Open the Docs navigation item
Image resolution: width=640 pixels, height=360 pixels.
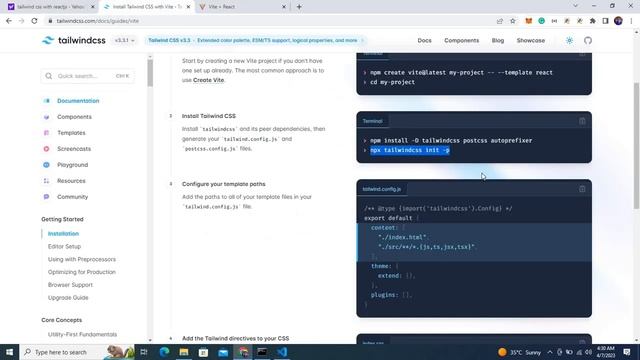[424, 40]
